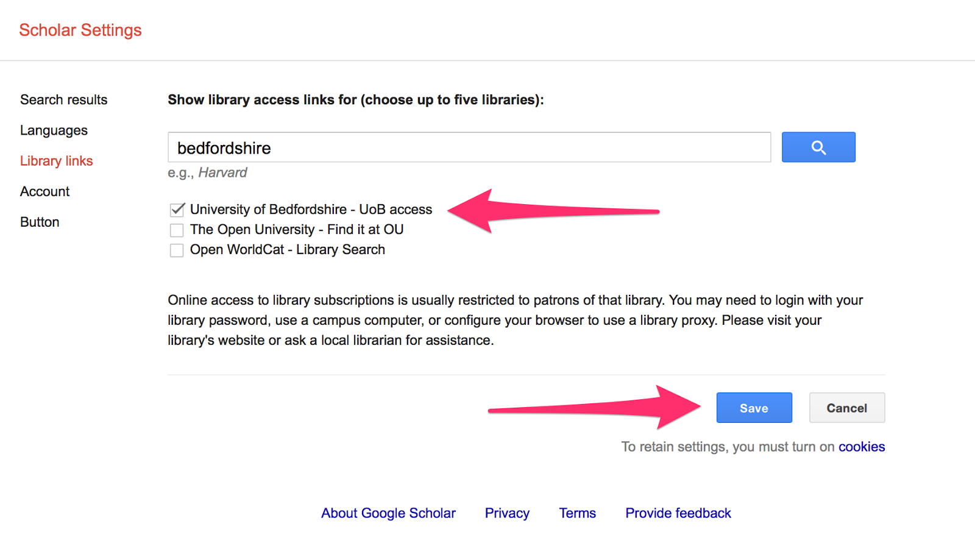Click the blue search button next to input
The height and width of the screenshot is (560, 975).
point(818,147)
